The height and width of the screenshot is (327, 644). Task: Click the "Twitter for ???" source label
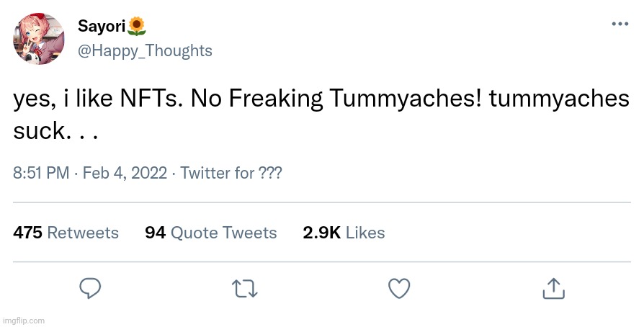(x=231, y=174)
